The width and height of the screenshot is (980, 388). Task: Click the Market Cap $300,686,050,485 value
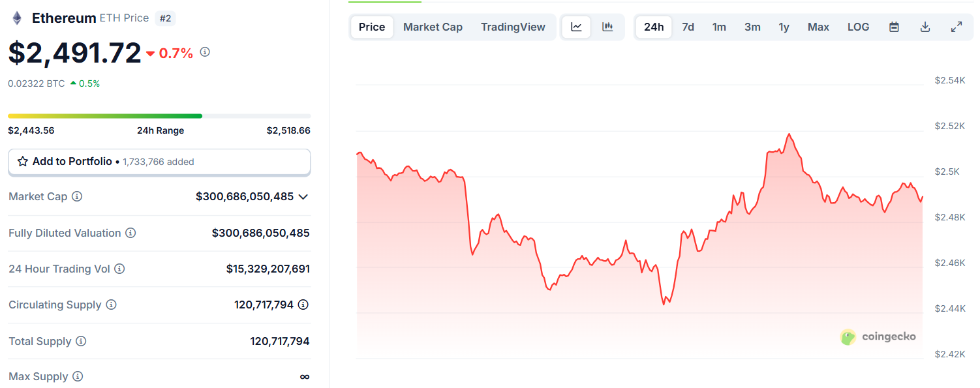245,196
